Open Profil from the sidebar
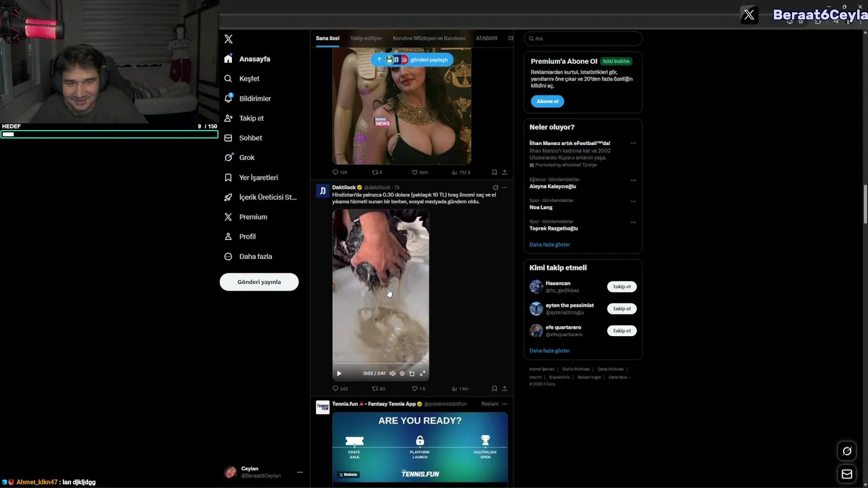This screenshot has height=488, width=868. pos(240,237)
